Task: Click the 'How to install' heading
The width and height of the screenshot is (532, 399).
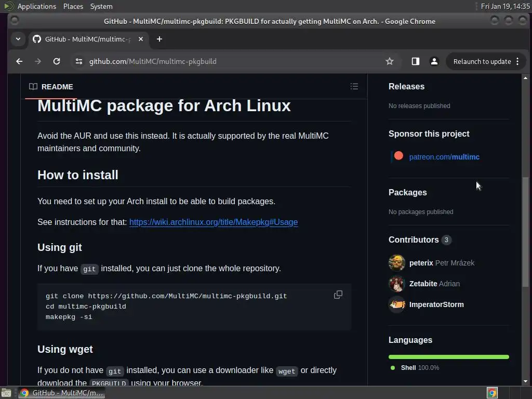Action: click(78, 175)
